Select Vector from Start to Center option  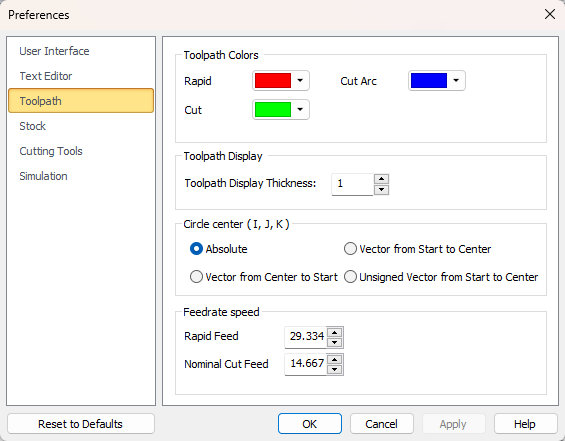[x=417, y=249]
